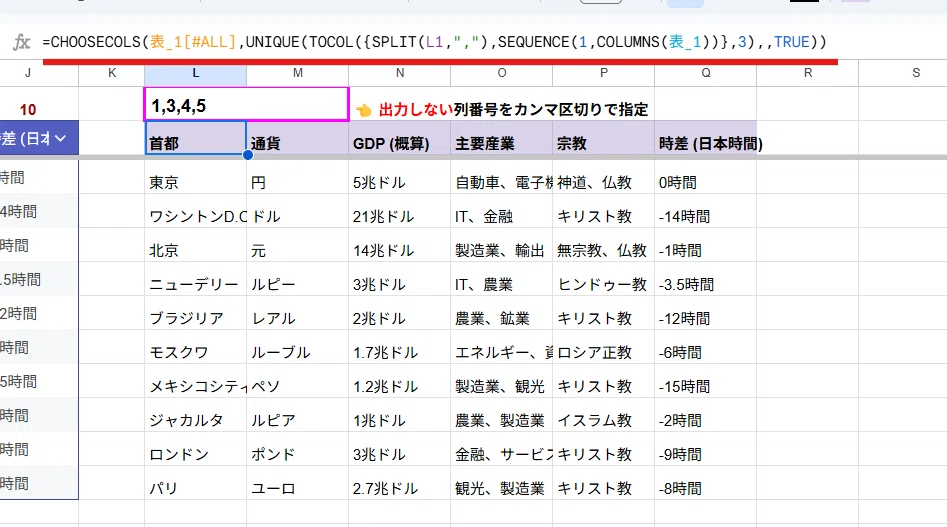This screenshot has height=527, width=947.
Task: Select column J header
Action: (x=28, y=72)
